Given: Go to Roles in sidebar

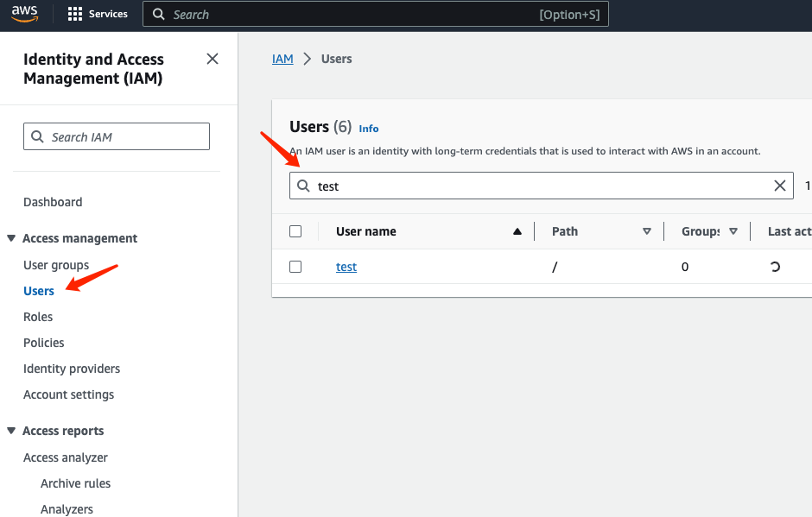Looking at the screenshot, I should [38, 317].
